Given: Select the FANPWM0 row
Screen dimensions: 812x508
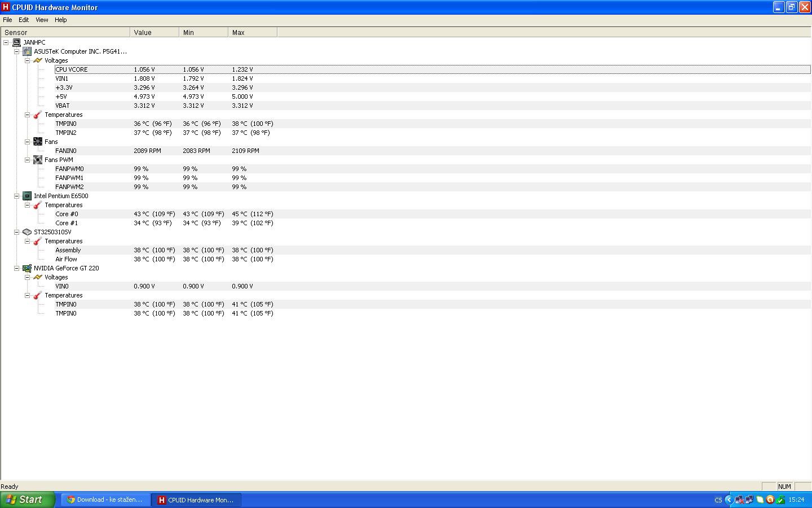Looking at the screenshot, I should pos(433,169).
